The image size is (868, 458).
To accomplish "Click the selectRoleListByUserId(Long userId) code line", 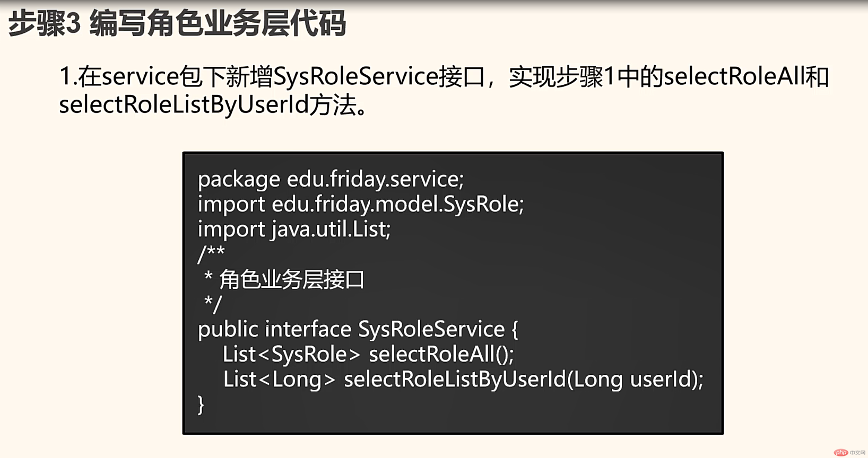I will (x=463, y=380).
